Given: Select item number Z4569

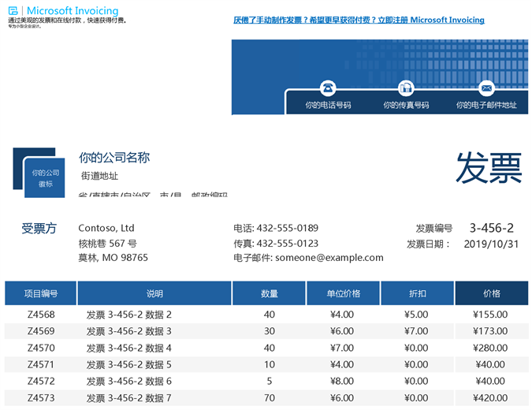Looking at the screenshot, I should 41,331.
